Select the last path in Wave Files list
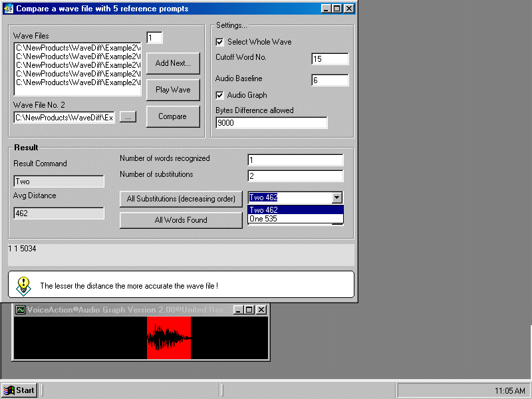The height and width of the screenshot is (399, 532). point(78,82)
